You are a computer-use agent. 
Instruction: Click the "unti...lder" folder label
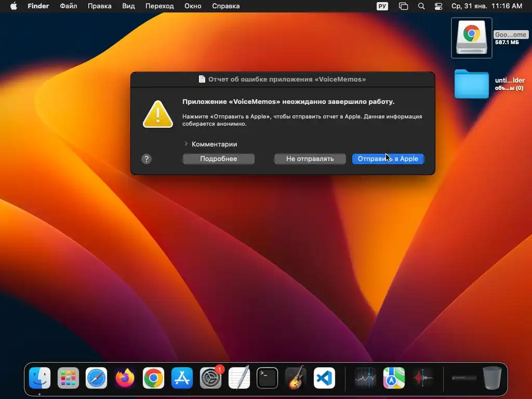tap(510, 81)
